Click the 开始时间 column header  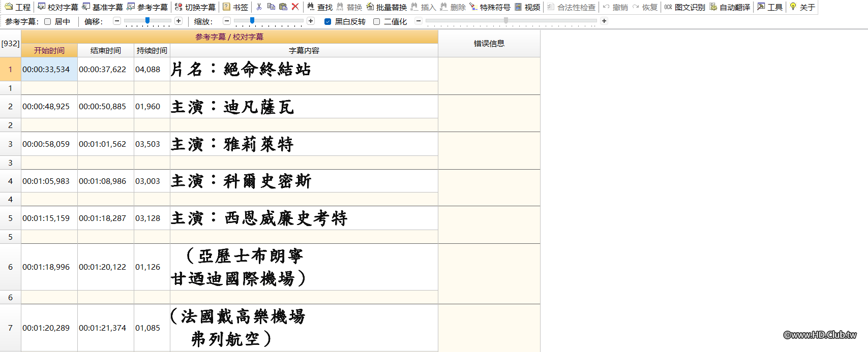pos(49,50)
